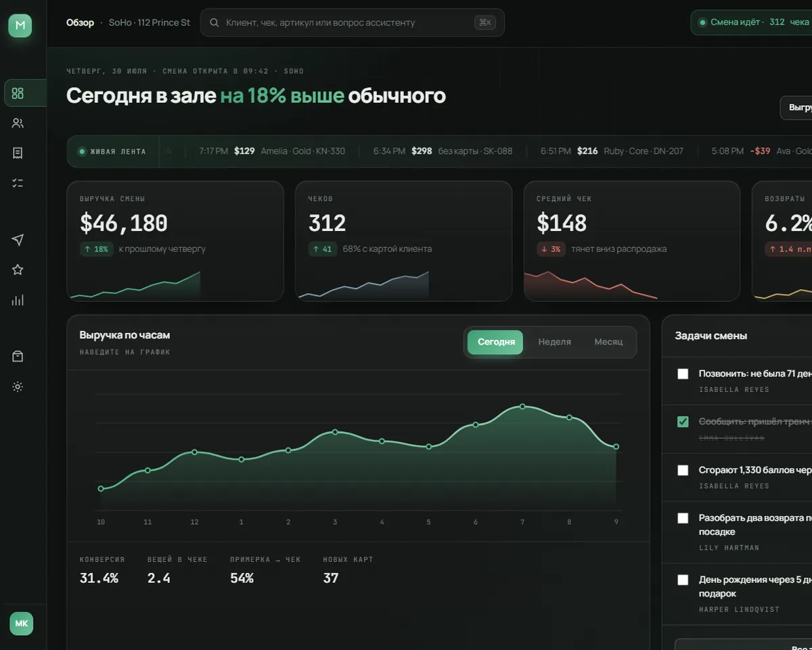Open the MK user avatar
This screenshot has height=650, width=812.
(21, 624)
